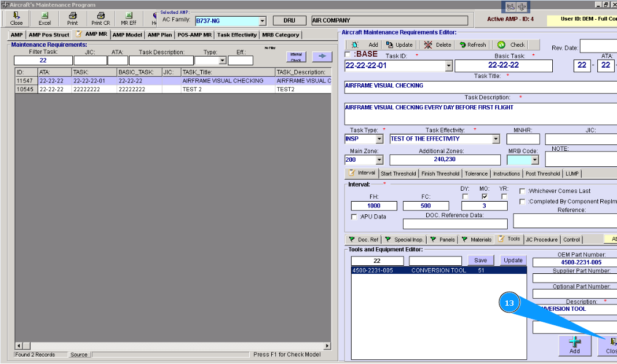Click the Print toolbar icon
This screenshot has width=617, height=364.
(72, 18)
